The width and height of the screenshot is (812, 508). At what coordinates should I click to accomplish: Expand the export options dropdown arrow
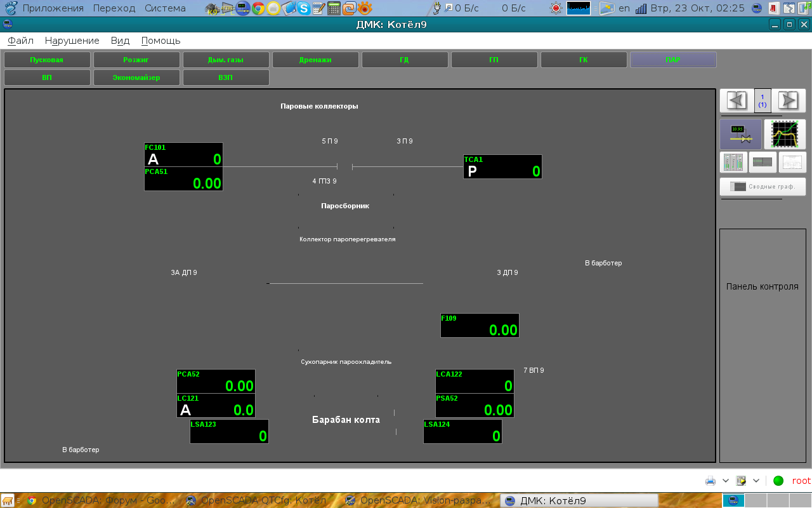pos(756,481)
